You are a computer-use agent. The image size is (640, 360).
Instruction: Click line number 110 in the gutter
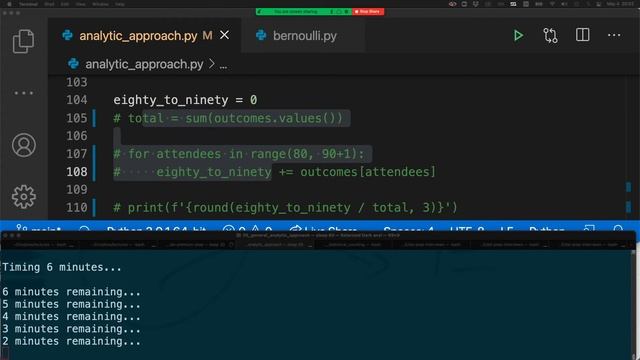click(77, 207)
